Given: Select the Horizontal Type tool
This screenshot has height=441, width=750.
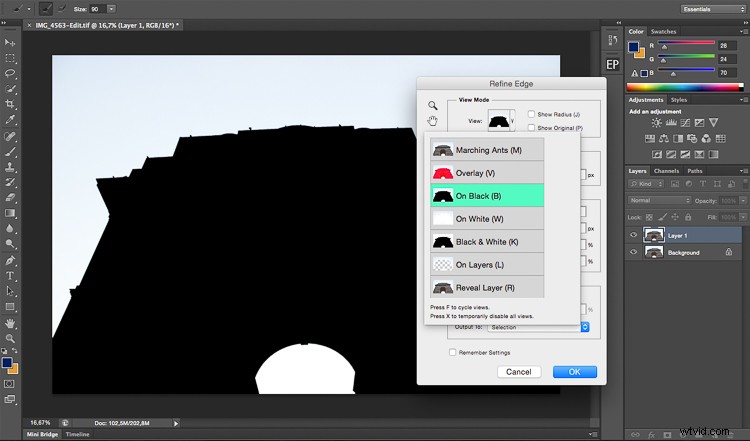Looking at the screenshot, I should click(x=10, y=276).
